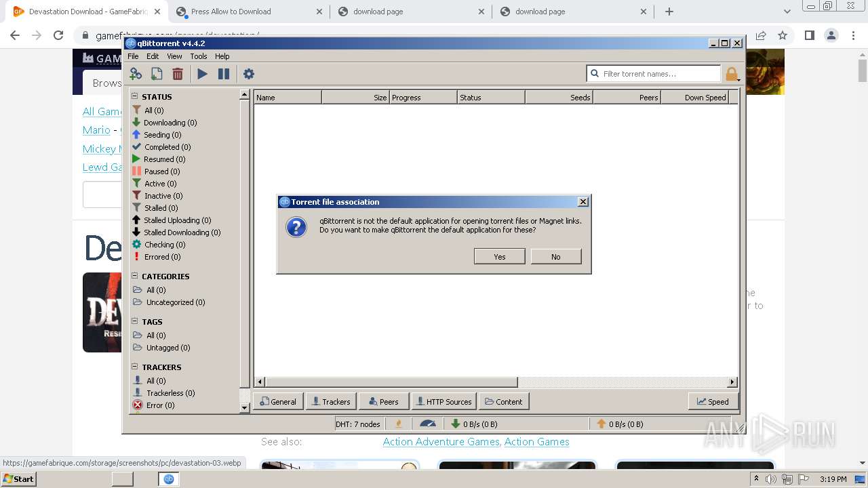This screenshot has height=488, width=868.
Task: Open the Speed graph tab
Action: pyautogui.click(x=713, y=401)
